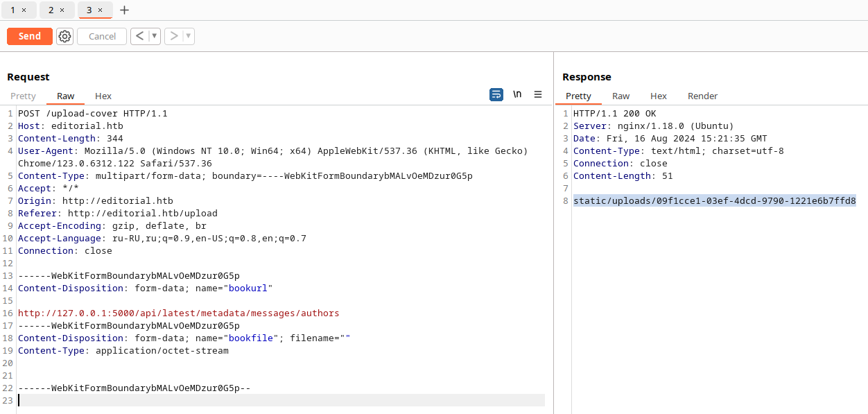Send the request
868x414 pixels.
[30, 36]
